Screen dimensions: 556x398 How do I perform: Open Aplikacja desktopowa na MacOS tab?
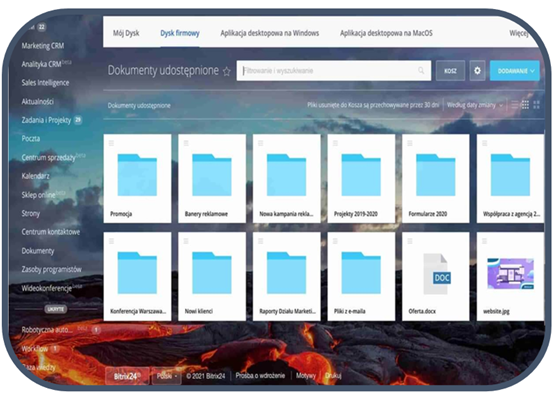pyautogui.click(x=386, y=33)
